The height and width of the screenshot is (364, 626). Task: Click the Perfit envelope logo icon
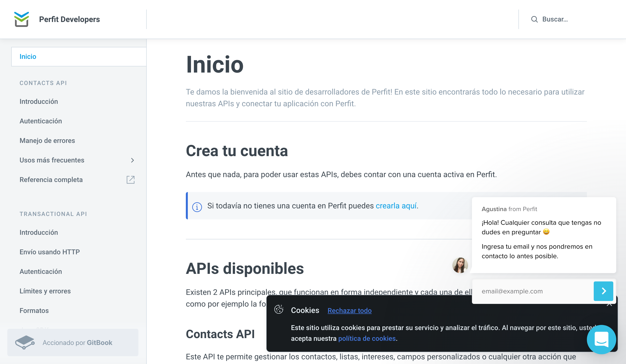point(22,19)
